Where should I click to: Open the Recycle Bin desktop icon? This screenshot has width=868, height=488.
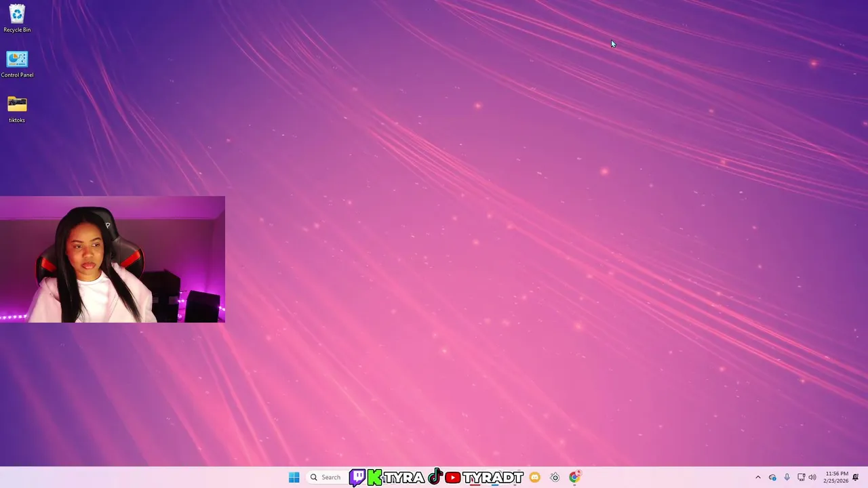click(17, 18)
